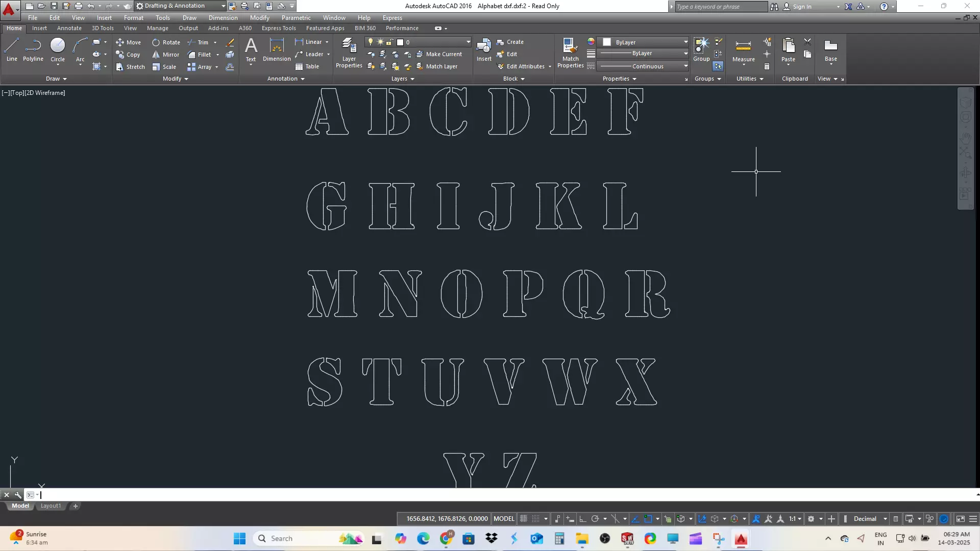Viewport: 980px width, 551px height.
Task: Toggle ortho mode in status bar
Action: [582, 519]
